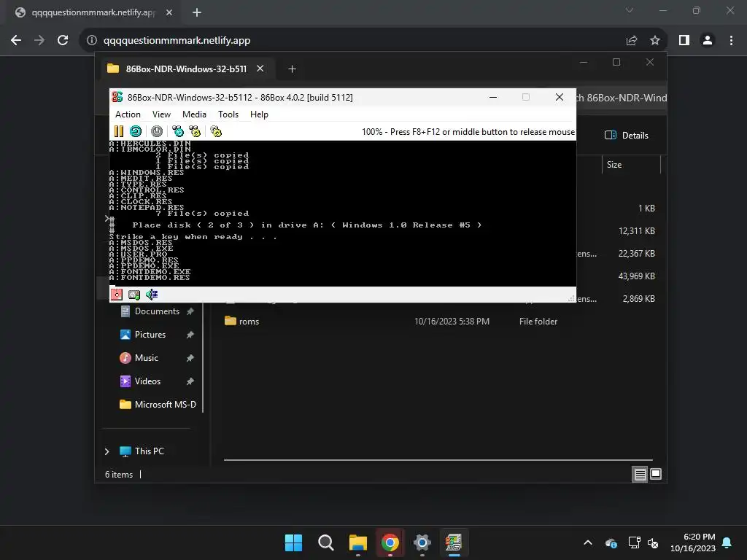The image size is (747, 560).
Task: Open taskbar clock showing 6:20 PM
Action: [x=693, y=542]
